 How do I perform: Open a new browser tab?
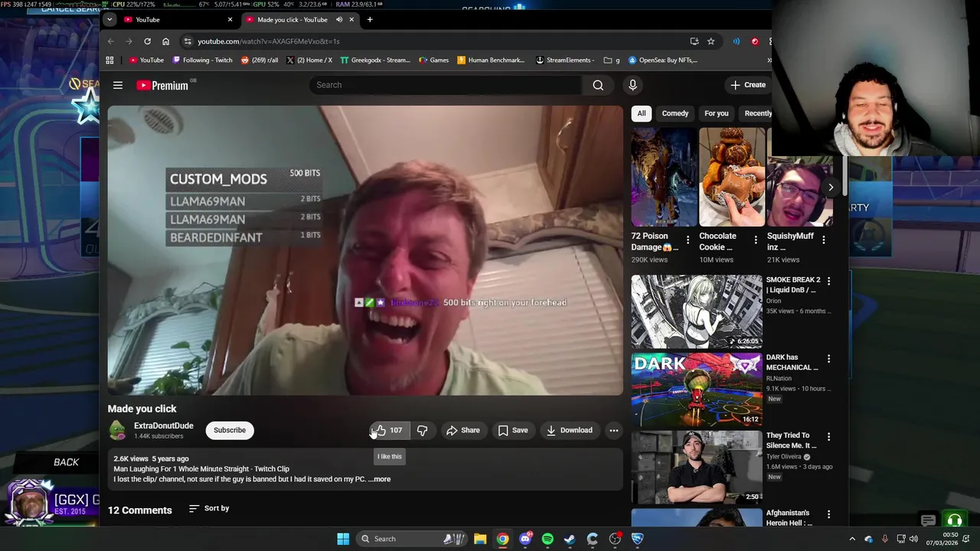[x=370, y=19]
